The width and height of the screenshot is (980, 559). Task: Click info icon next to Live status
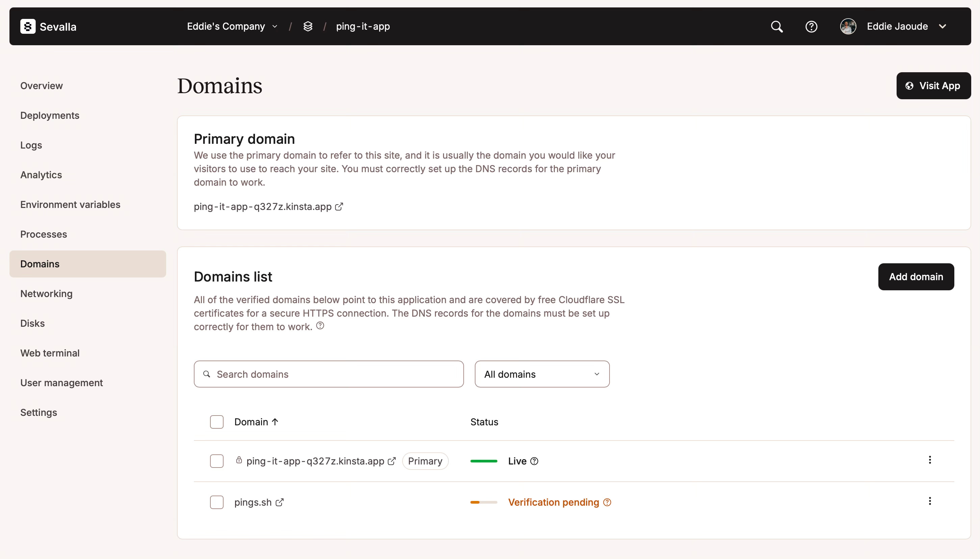(x=534, y=461)
